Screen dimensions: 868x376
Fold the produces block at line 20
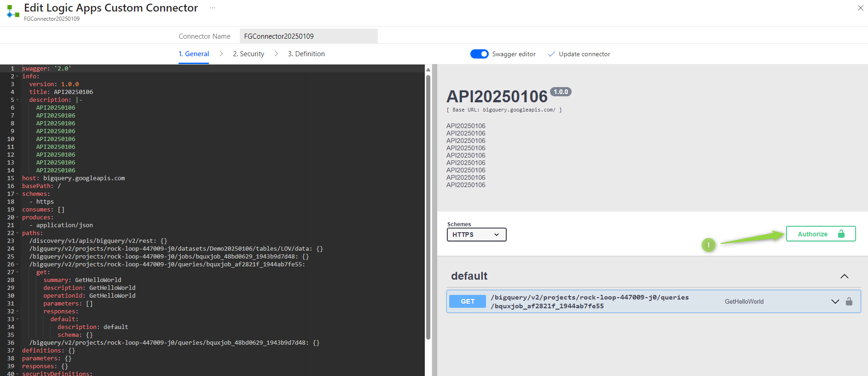(x=17, y=217)
